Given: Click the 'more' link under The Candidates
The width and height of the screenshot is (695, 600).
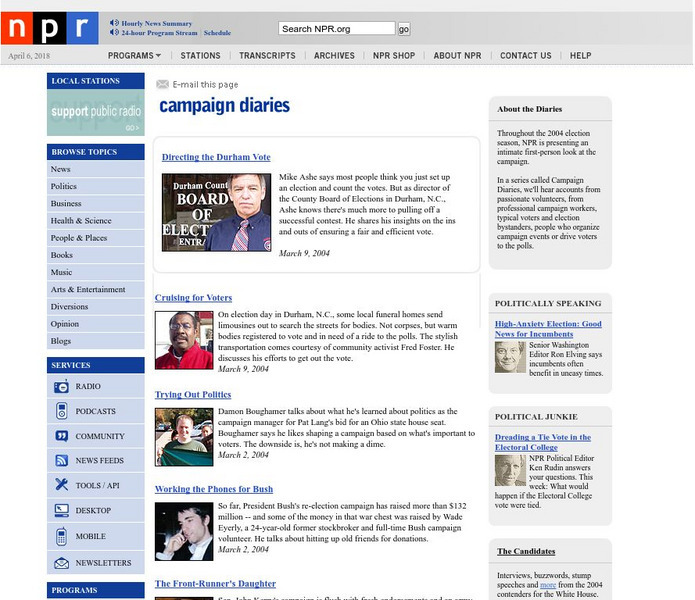Looking at the screenshot, I should 548,585.
